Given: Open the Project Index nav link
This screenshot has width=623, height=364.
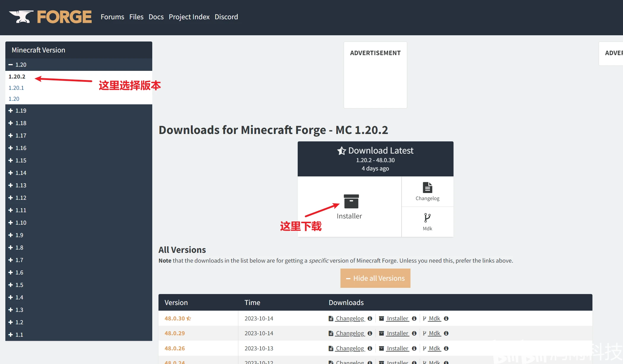Looking at the screenshot, I should 189,17.
